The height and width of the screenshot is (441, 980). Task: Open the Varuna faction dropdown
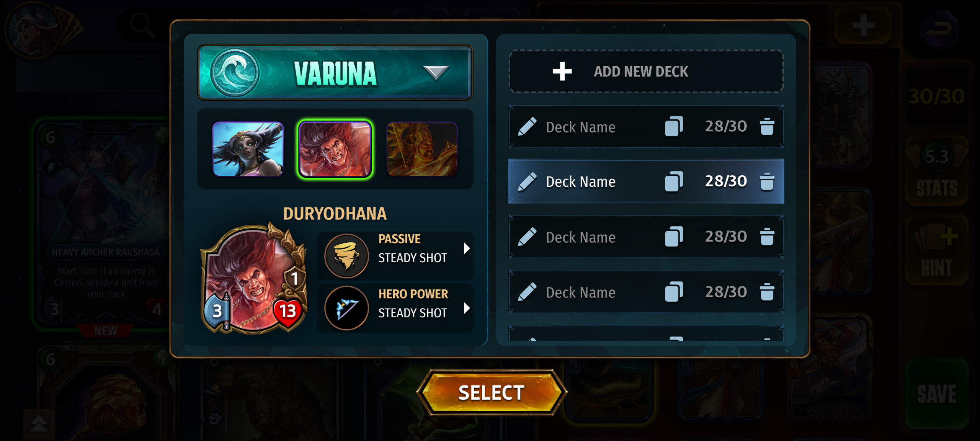(x=436, y=72)
